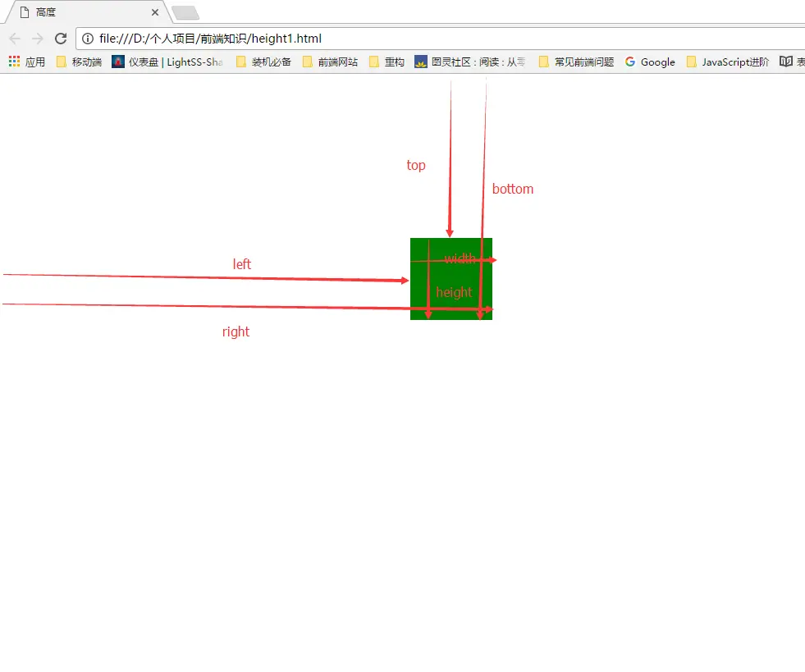Open the Google bookmark
The image size is (805, 672).
(650, 62)
